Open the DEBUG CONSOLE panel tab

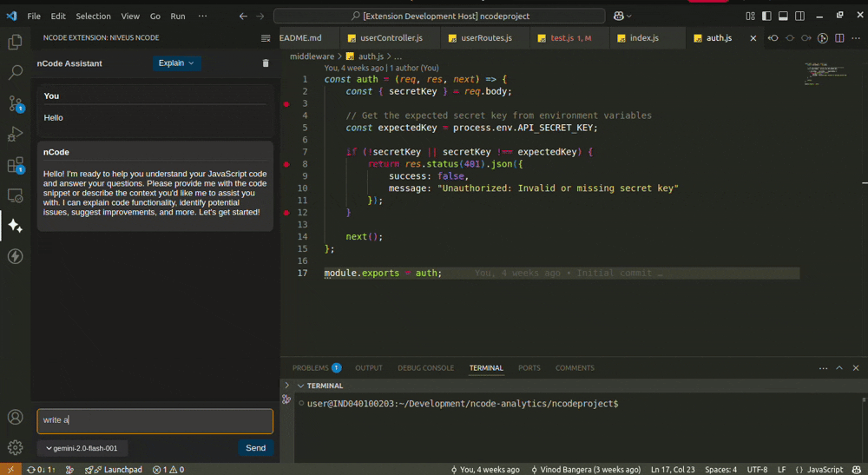coord(425,368)
